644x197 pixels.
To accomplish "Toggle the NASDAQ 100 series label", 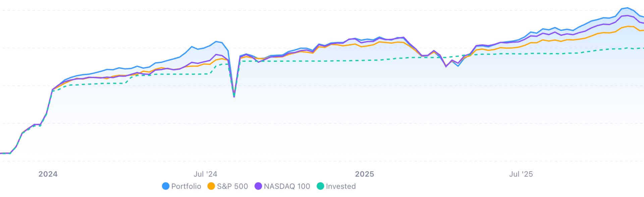I will [x=287, y=186].
